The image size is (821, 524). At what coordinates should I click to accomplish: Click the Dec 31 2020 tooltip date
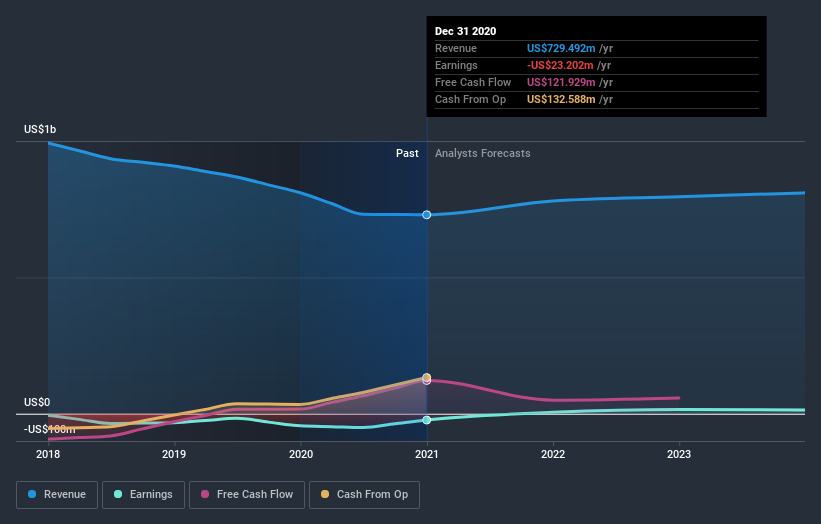pyautogui.click(x=465, y=31)
